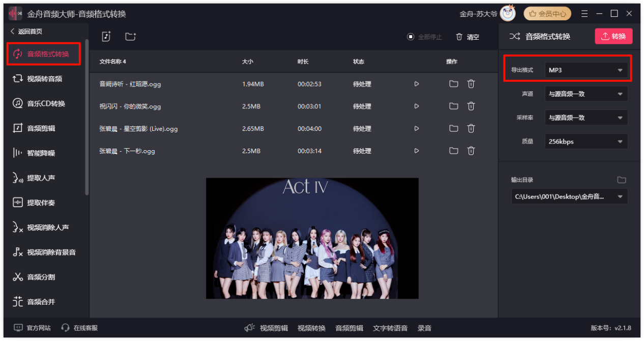The height and width of the screenshot is (341, 644).
Task: Open folder for 你的微笑.ogg row
Action: 454,106
